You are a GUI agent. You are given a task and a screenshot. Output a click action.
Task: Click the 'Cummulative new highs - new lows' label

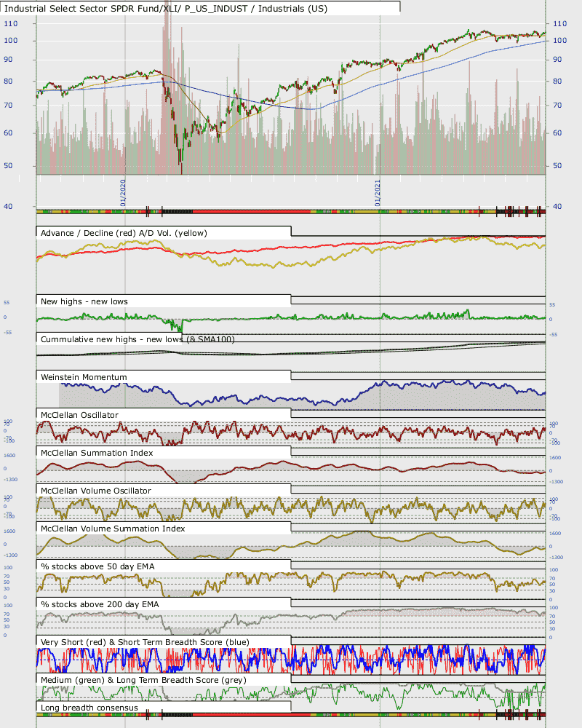(111, 339)
